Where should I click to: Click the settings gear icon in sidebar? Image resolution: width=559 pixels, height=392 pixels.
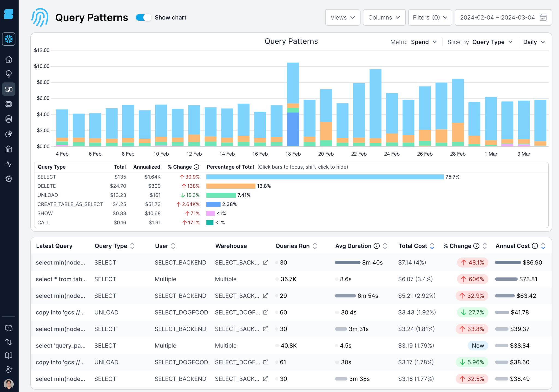(9, 178)
